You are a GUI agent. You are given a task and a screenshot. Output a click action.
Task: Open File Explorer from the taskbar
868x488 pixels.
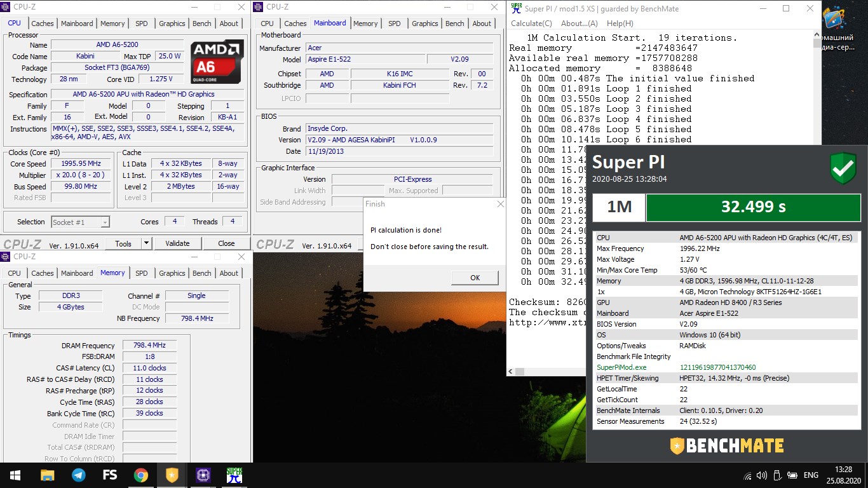point(48,475)
